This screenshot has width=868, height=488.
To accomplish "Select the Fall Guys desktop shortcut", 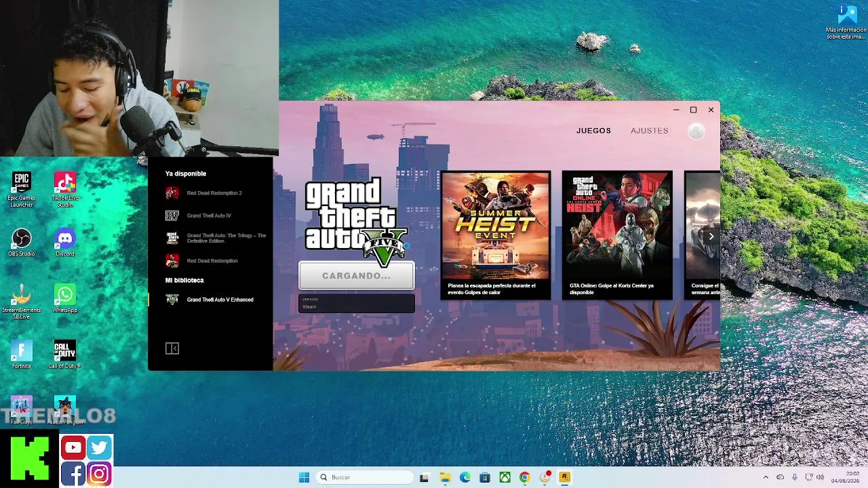I will 22,410.
